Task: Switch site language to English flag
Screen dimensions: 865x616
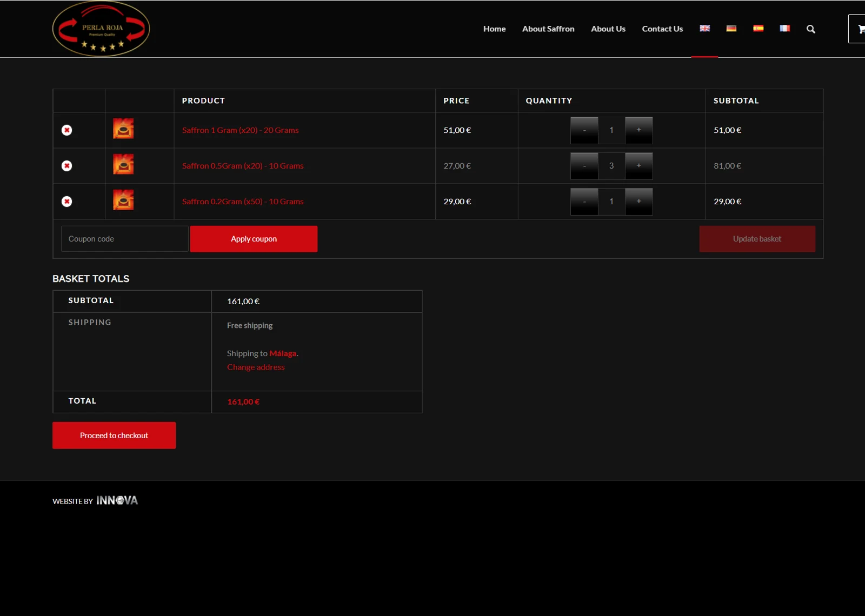Action: click(704, 29)
